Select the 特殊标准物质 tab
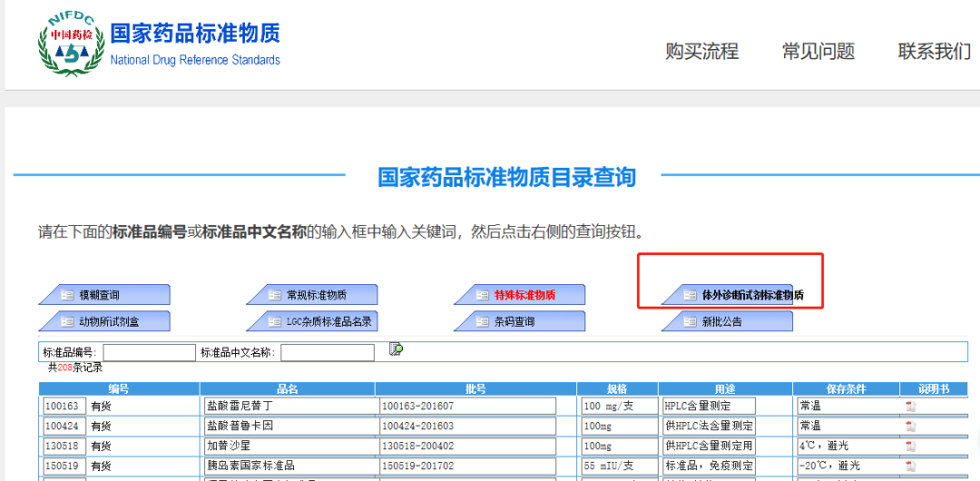 (x=524, y=295)
